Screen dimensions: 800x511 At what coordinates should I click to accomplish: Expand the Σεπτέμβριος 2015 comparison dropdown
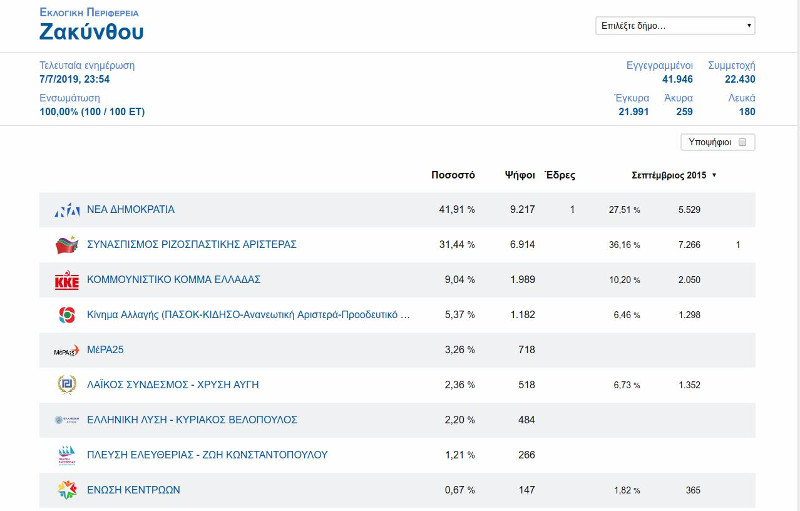tap(673, 175)
